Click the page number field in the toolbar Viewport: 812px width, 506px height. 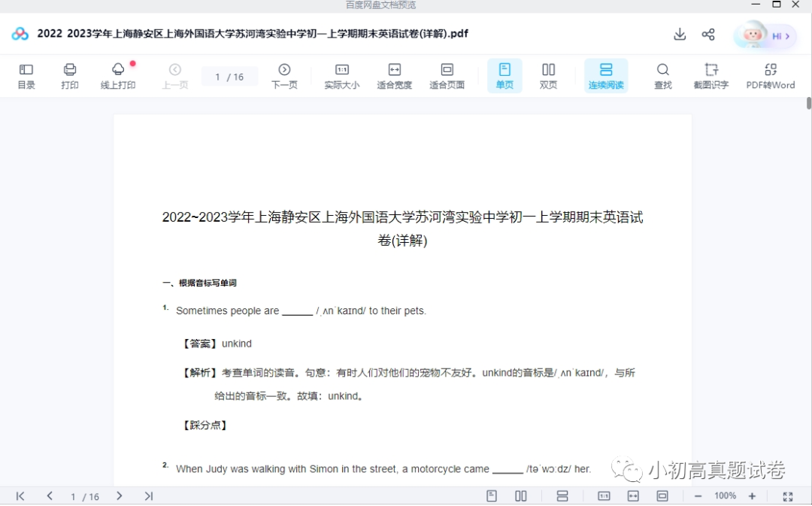coord(229,77)
